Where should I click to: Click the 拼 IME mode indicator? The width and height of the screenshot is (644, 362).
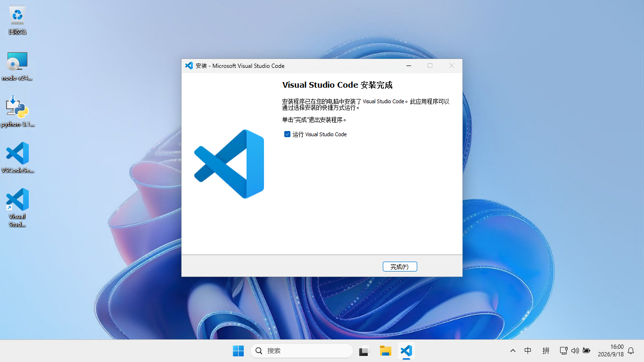click(x=546, y=351)
